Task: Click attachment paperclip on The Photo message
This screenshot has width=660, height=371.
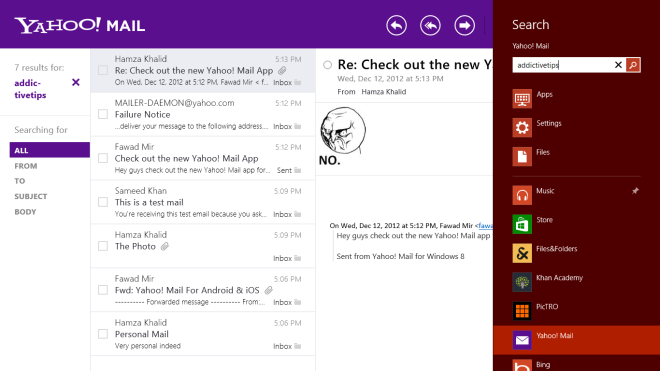Action: pos(165,246)
